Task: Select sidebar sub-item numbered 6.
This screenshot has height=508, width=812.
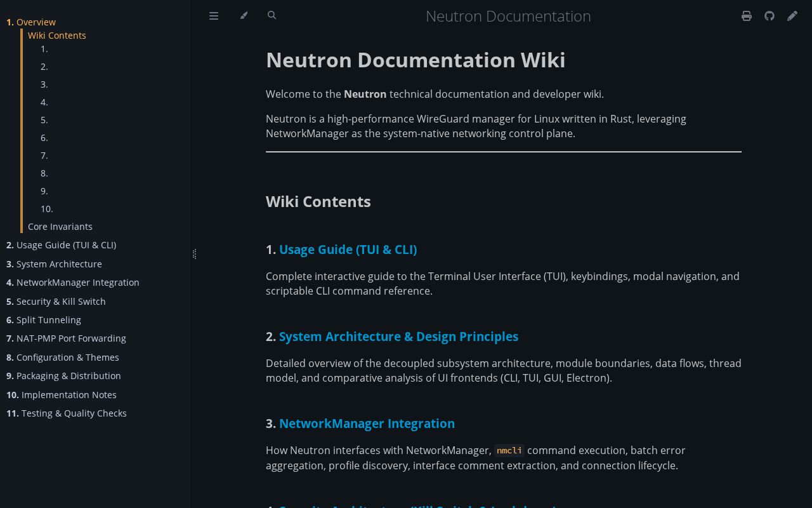Action: coord(44,138)
